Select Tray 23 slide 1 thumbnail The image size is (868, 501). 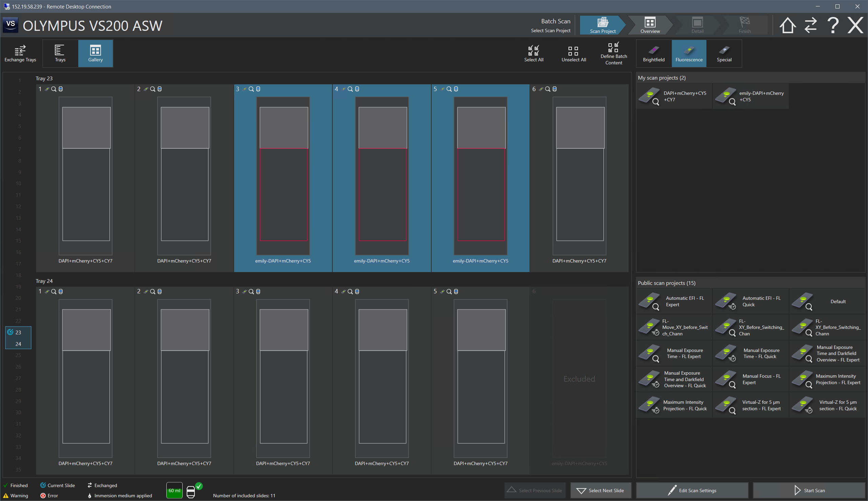(86, 175)
